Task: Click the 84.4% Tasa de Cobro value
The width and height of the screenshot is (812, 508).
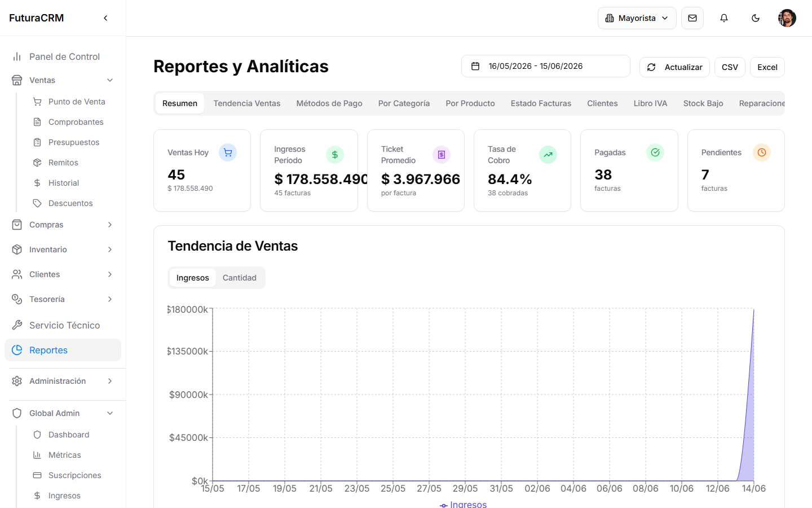Action: (510, 179)
